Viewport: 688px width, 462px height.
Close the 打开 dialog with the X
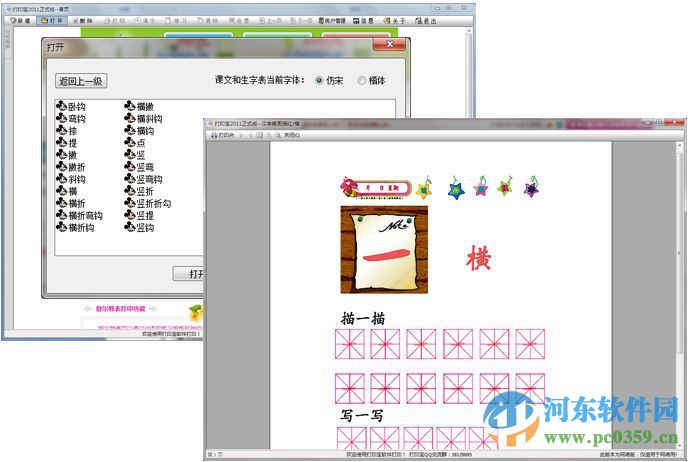pyautogui.click(x=389, y=44)
